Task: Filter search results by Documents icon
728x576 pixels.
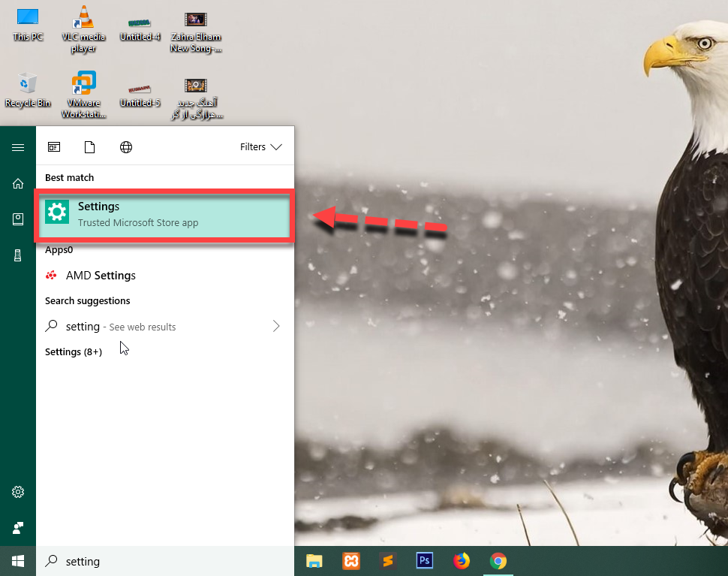Action: (90, 147)
